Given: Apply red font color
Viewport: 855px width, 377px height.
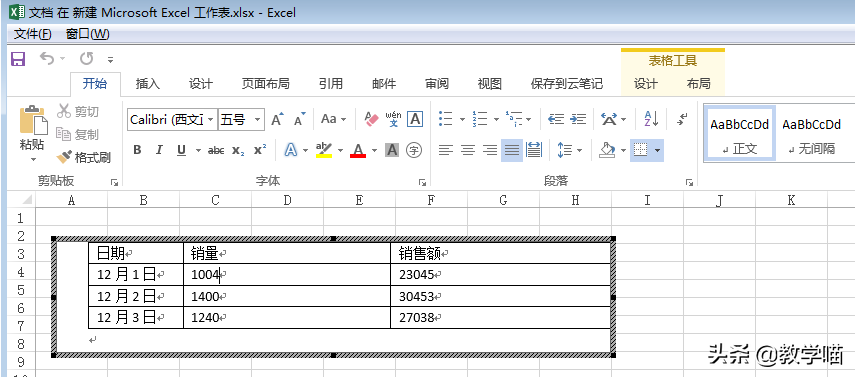Looking at the screenshot, I should (x=358, y=150).
